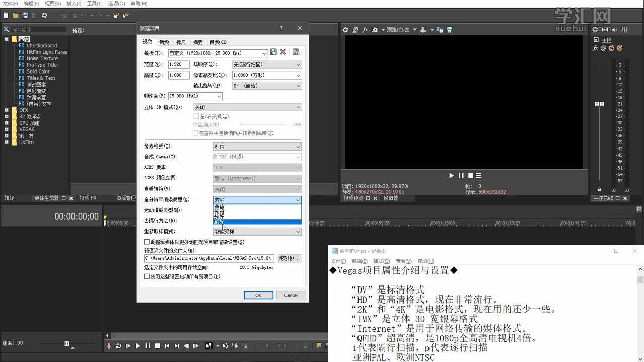Copy snapshot to clipboard in preview toolbar
The image size is (644, 362).
tap(440, 30)
